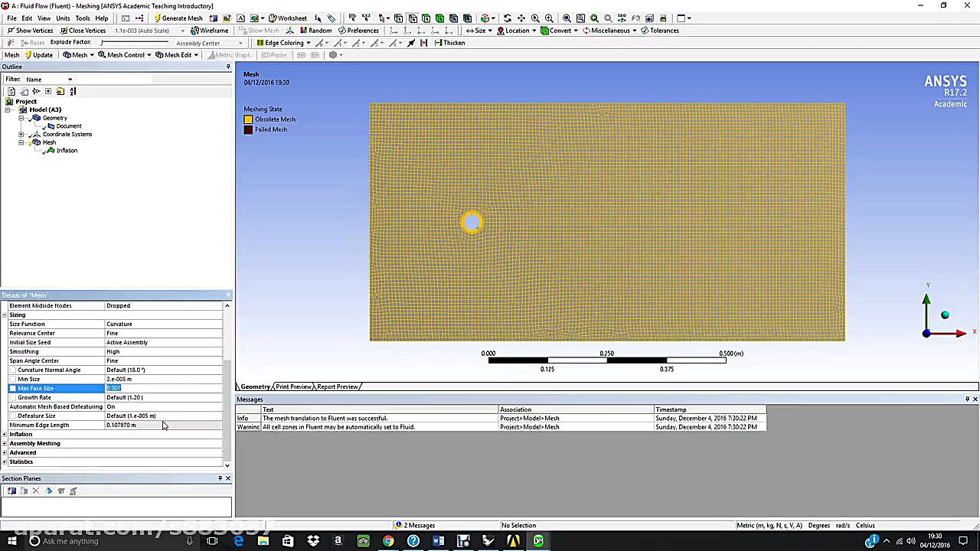Open the Miscellaneous dropdown
Image resolution: width=980 pixels, height=551 pixels.
(x=609, y=31)
